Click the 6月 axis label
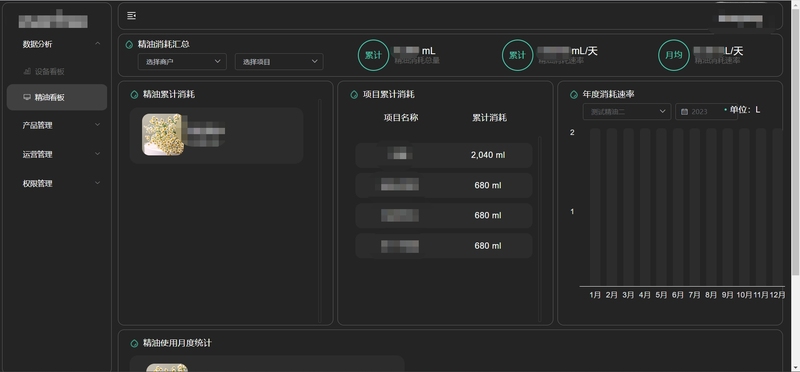800x372 pixels. coord(678,295)
